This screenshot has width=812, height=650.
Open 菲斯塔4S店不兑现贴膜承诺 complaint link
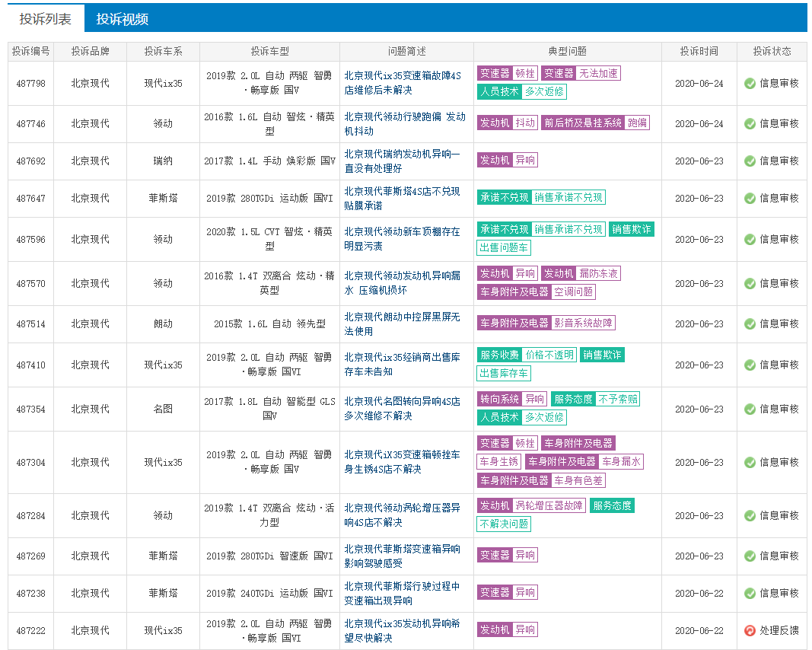402,199
